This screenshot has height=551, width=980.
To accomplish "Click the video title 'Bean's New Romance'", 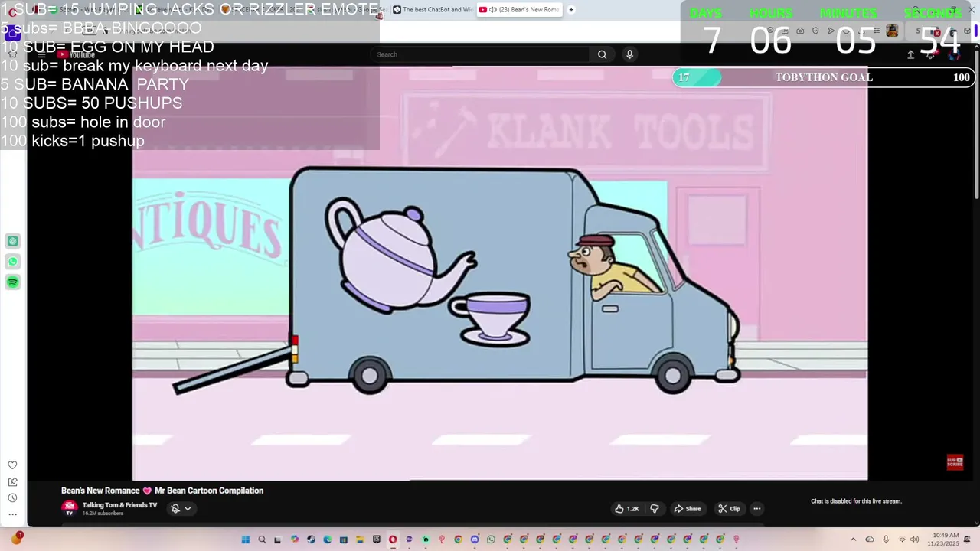I will (162, 491).
